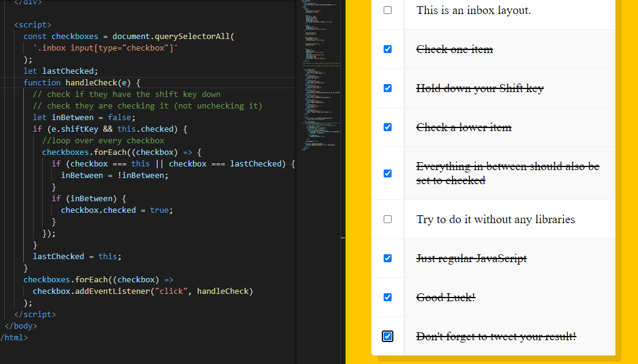638x364 pixels.
Task: Click the closing '</body>' tag
Action: point(21,326)
